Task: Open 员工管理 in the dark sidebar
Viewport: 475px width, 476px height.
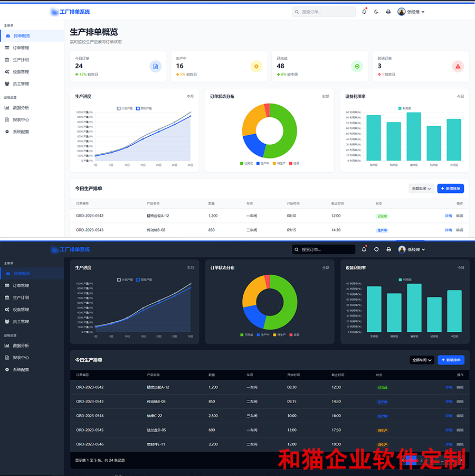Action: click(21, 321)
